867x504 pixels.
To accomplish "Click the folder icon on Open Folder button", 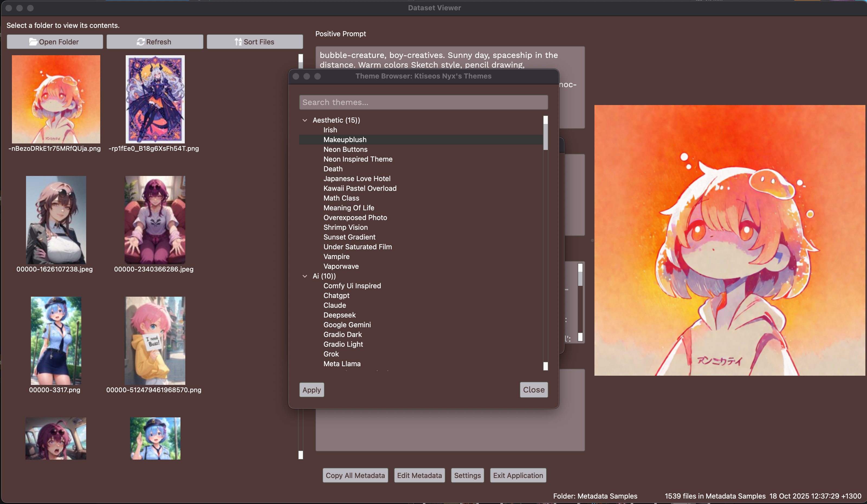I will click(33, 42).
